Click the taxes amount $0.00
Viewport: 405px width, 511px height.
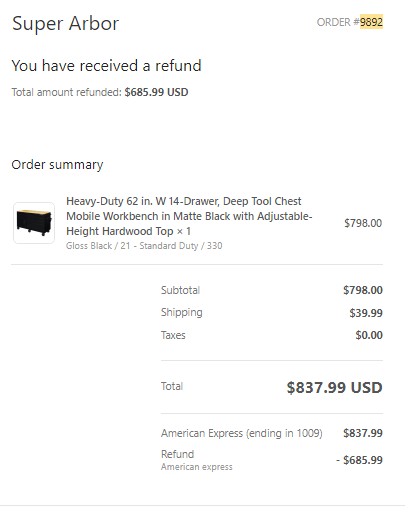click(369, 335)
